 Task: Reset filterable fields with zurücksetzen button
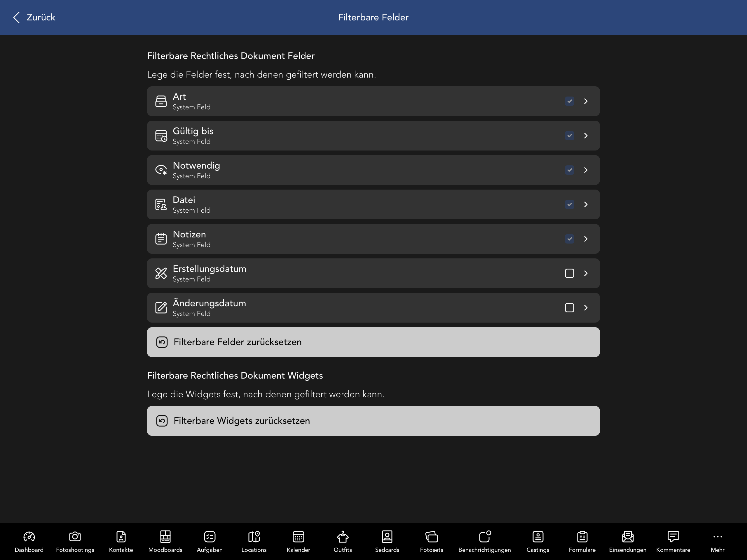pyautogui.click(x=373, y=342)
